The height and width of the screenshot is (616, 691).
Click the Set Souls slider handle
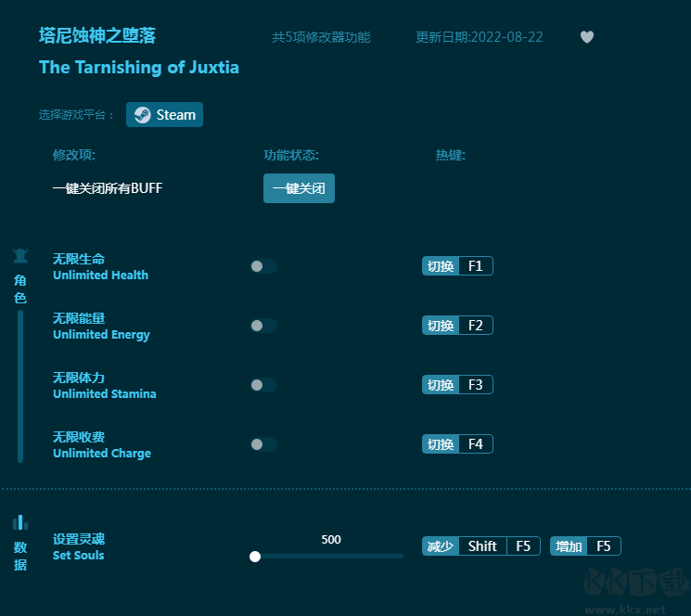click(255, 557)
